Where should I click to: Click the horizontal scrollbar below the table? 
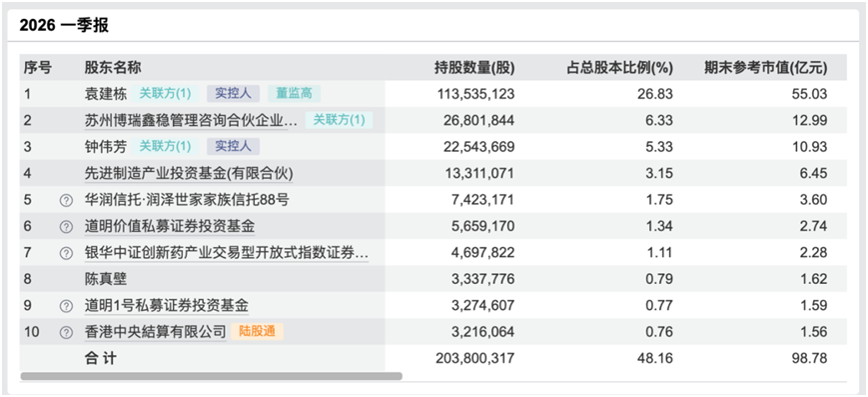(212, 376)
